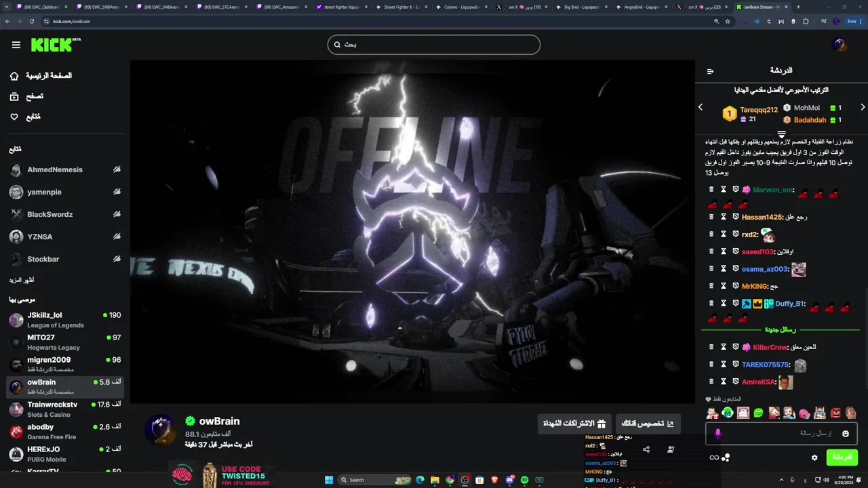The image size is (868, 488).
Task: Click the search box on Kick
Action: pos(433,45)
